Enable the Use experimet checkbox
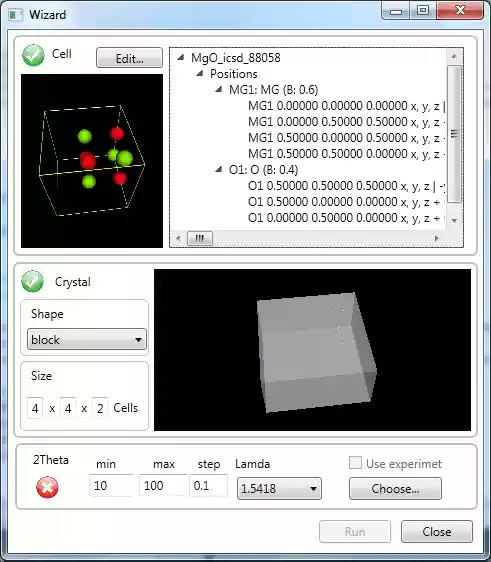Screen dimensions: 491x562 pyautogui.click(x=355, y=462)
